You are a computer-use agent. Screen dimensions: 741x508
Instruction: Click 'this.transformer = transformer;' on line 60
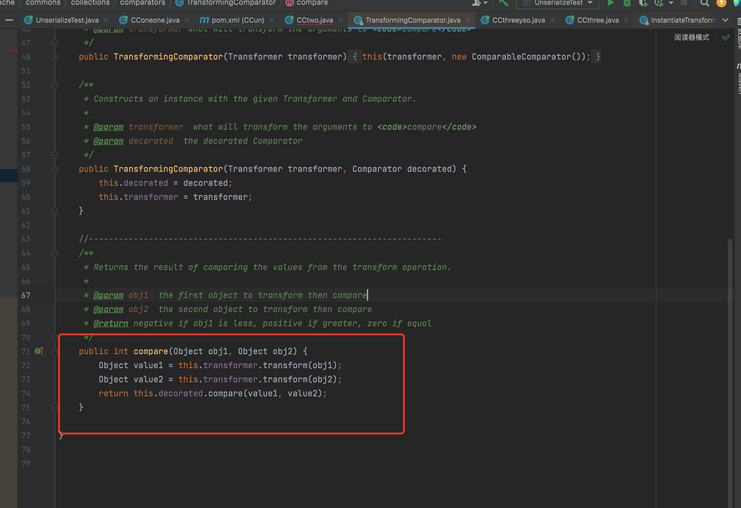tap(175, 197)
